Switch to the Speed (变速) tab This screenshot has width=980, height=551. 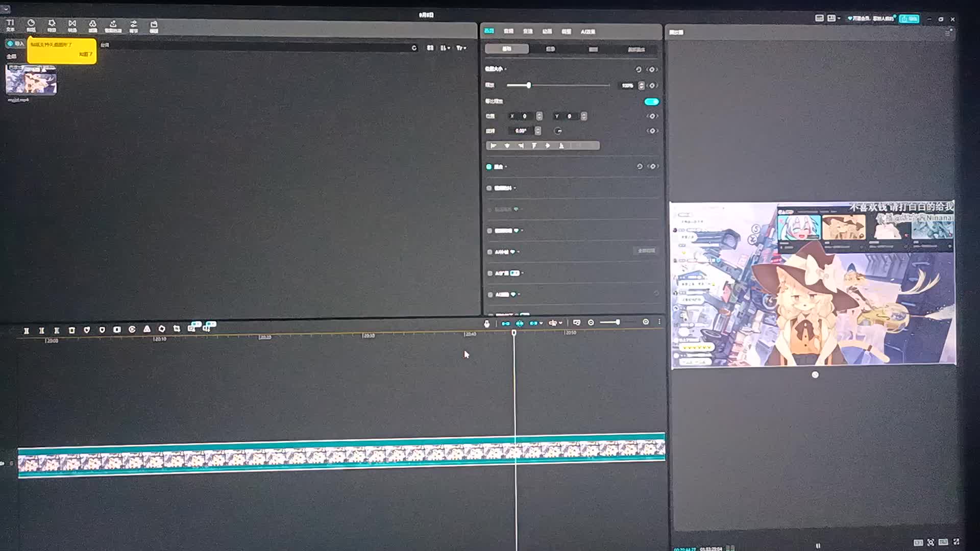pos(528,32)
